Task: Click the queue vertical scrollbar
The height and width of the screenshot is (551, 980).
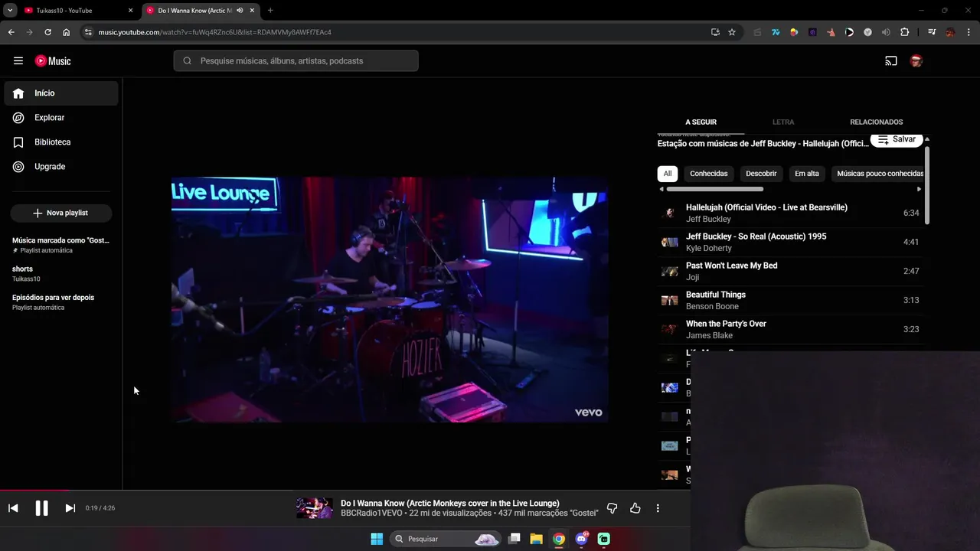Action: tap(927, 184)
